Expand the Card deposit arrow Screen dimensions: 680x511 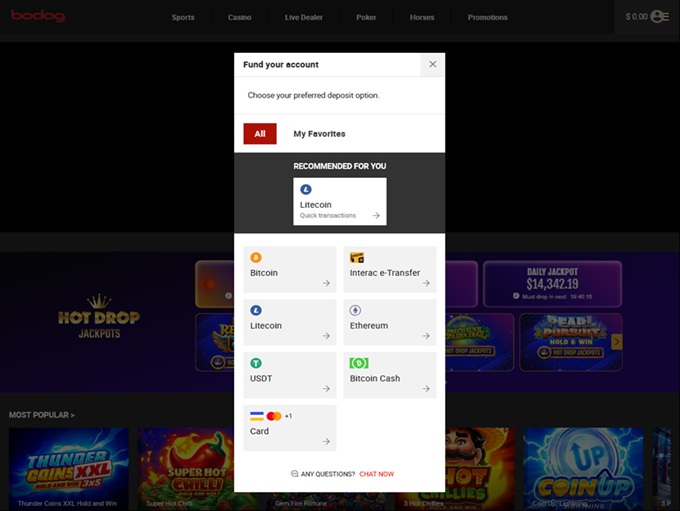point(326,441)
